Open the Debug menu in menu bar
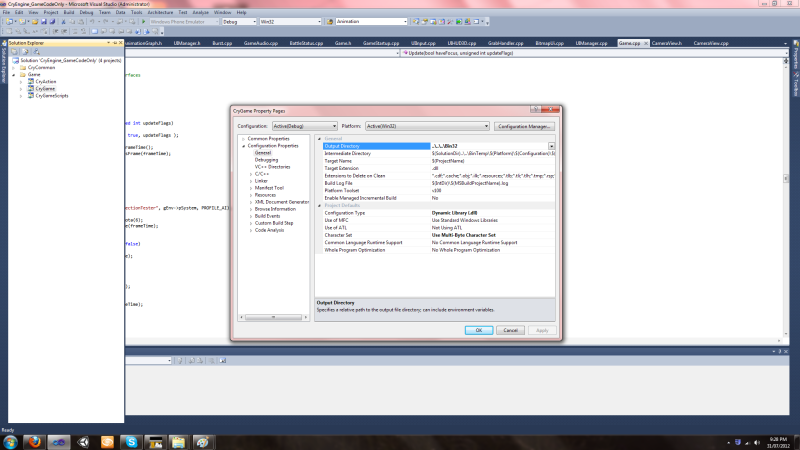Screen dimensions: 800x450 point(86,12)
